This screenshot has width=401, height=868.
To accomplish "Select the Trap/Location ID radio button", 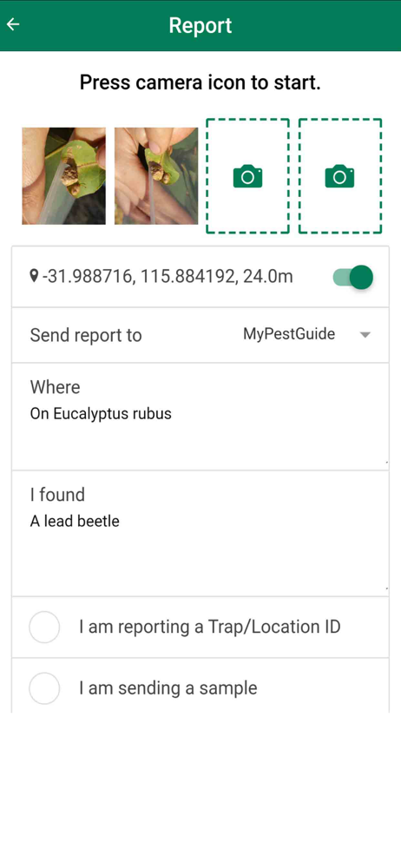I will 44,628.
